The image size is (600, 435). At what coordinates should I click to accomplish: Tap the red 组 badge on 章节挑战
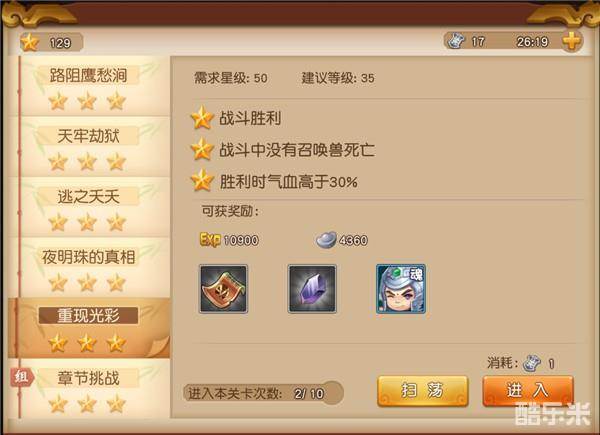pyautogui.click(x=22, y=377)
